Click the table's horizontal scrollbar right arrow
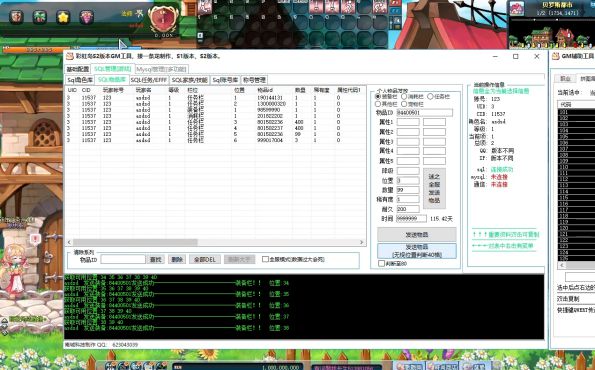 (x=362, y=242)
